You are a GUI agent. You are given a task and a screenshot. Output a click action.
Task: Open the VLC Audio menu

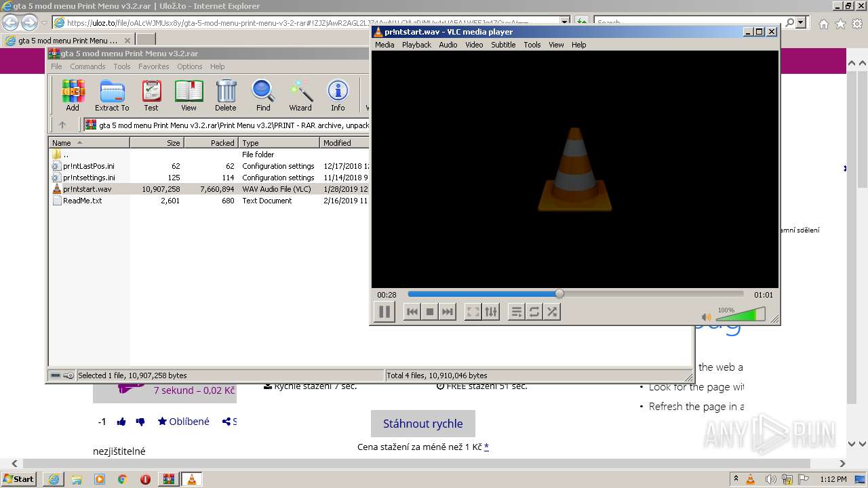(x=448, y=45)
